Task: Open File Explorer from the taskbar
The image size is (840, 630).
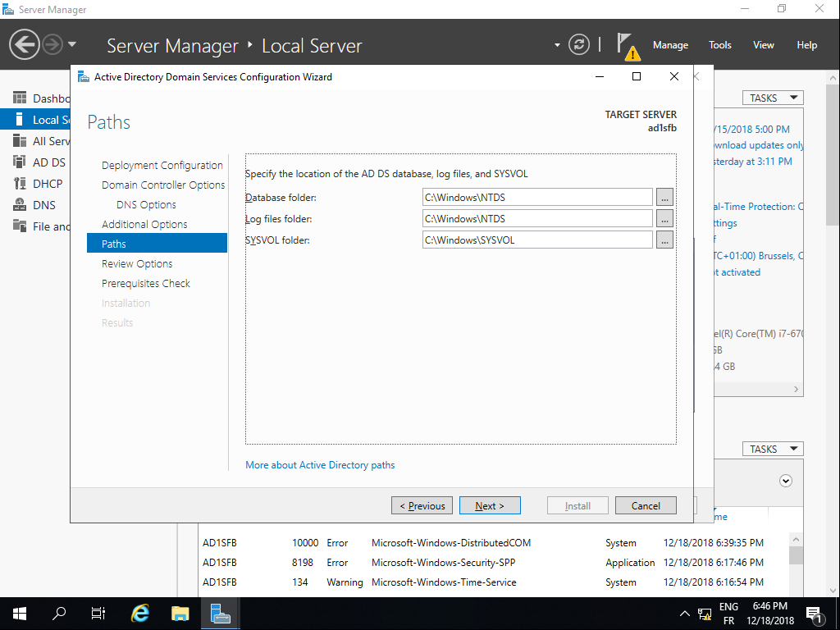Action: (180, 614)
